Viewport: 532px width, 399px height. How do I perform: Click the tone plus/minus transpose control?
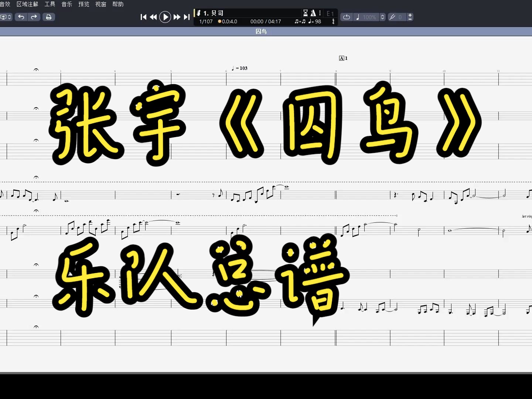tap(410, 17)
